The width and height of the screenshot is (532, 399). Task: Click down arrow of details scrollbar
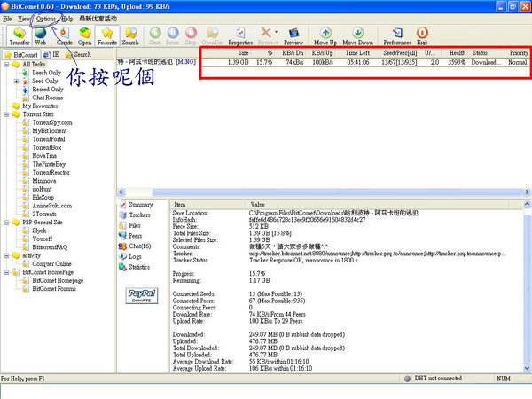pyautogui.click(x=527, y=368)
